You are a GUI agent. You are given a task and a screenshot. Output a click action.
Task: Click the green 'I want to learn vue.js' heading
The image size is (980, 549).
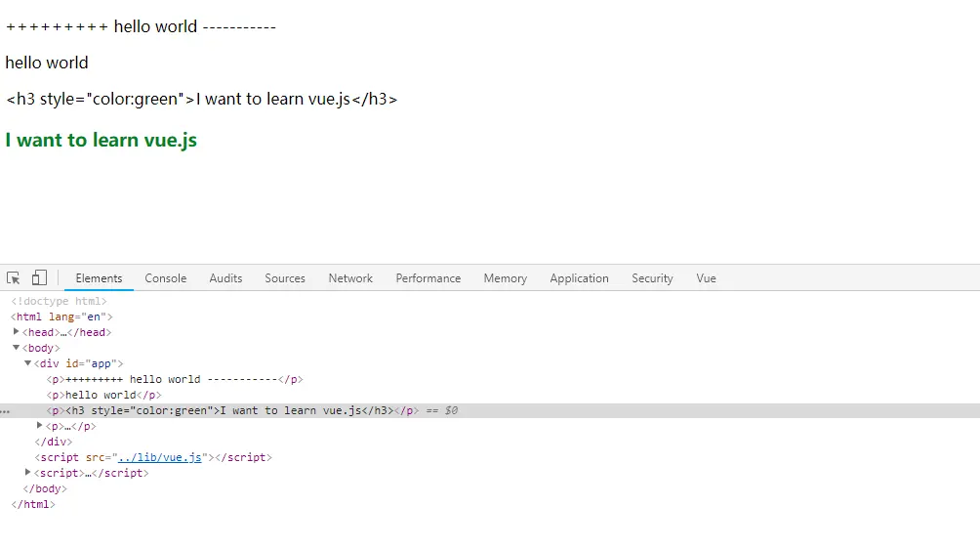101,140
